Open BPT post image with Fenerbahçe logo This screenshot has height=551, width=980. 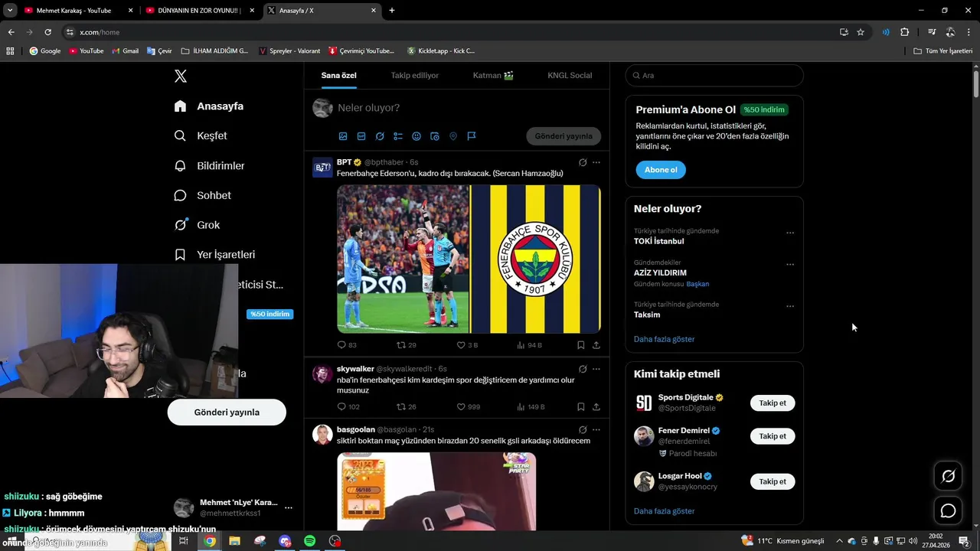(536, 259)
